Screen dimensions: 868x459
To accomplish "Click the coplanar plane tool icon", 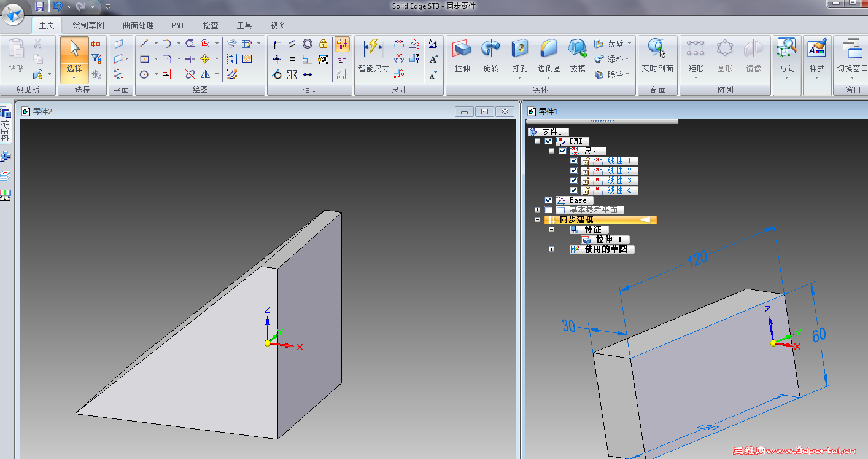I will tap(119, 44).
